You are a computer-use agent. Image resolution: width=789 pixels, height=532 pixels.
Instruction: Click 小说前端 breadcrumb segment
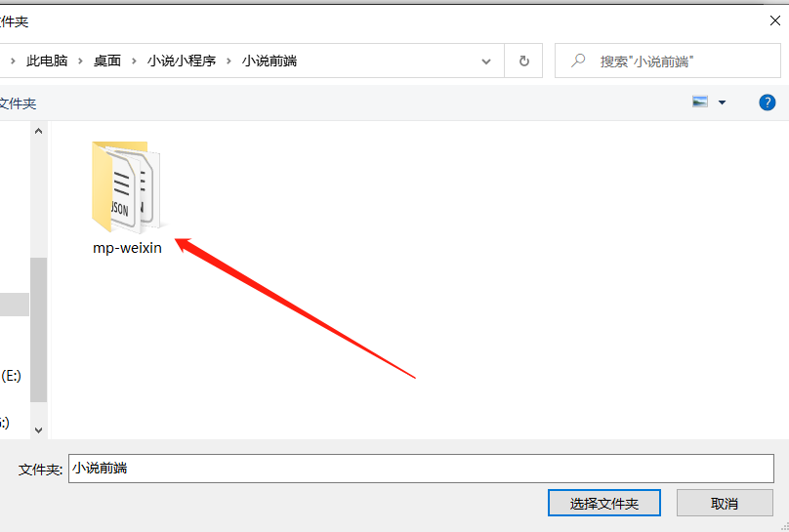coord(270,61)
